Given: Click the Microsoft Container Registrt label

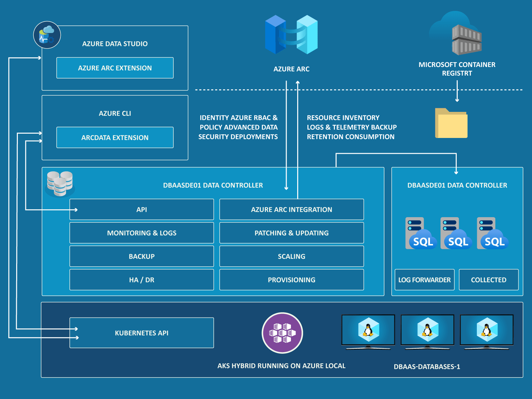Looking at the screenshot, I should (x=457, y=69).
